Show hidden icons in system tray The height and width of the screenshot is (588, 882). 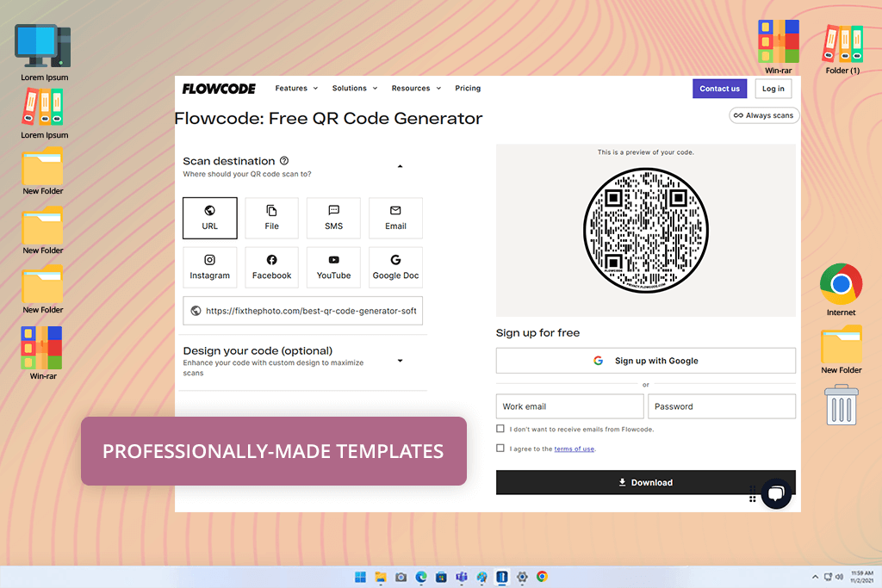pyautogui.click(x=815, y=577)
